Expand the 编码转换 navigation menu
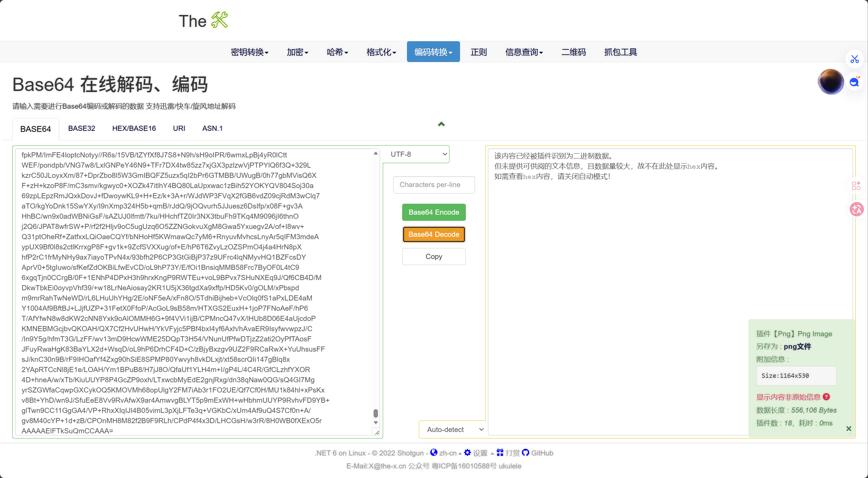868x478 pixels. click(433, 52)
